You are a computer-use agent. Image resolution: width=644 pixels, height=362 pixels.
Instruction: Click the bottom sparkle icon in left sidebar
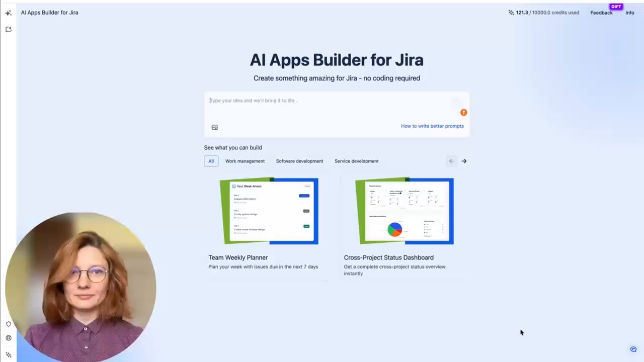click(9, 355)
